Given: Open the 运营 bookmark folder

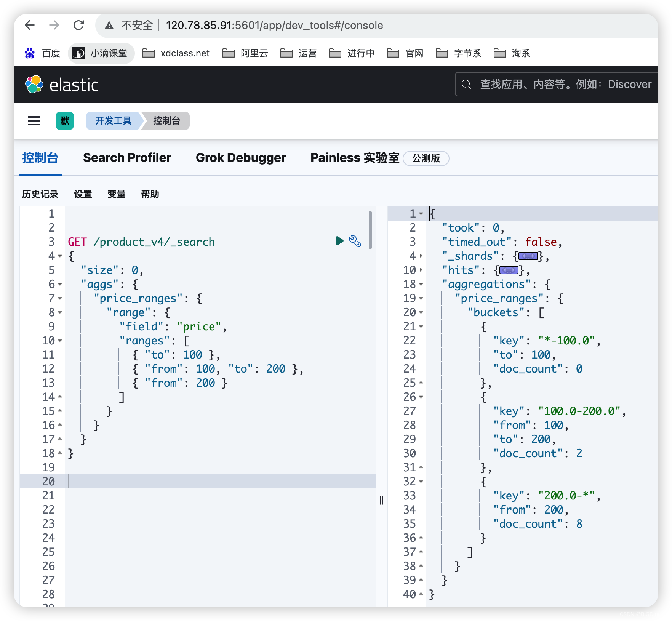Looking at the screenshot, I should [x=298, y=53].
